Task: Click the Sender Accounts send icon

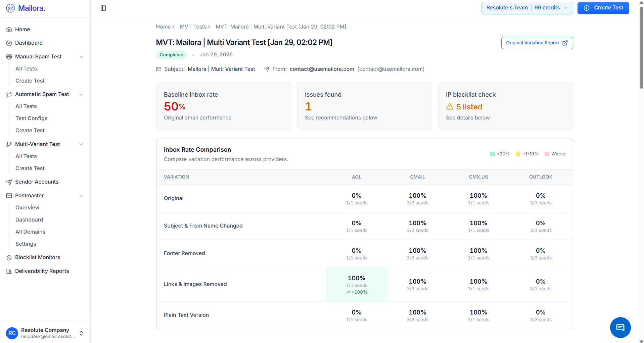Action: (9, 182)
